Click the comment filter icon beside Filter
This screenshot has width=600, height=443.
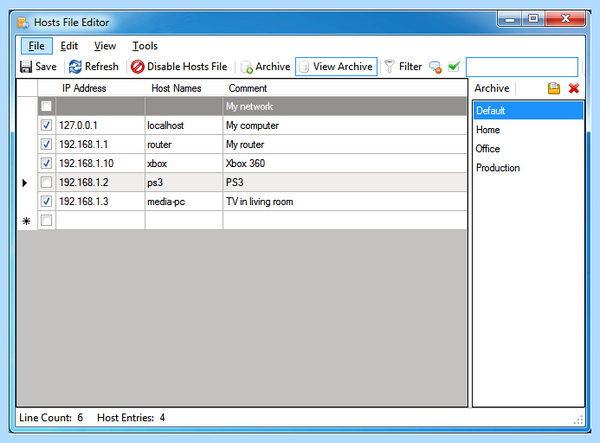[435, 67]
